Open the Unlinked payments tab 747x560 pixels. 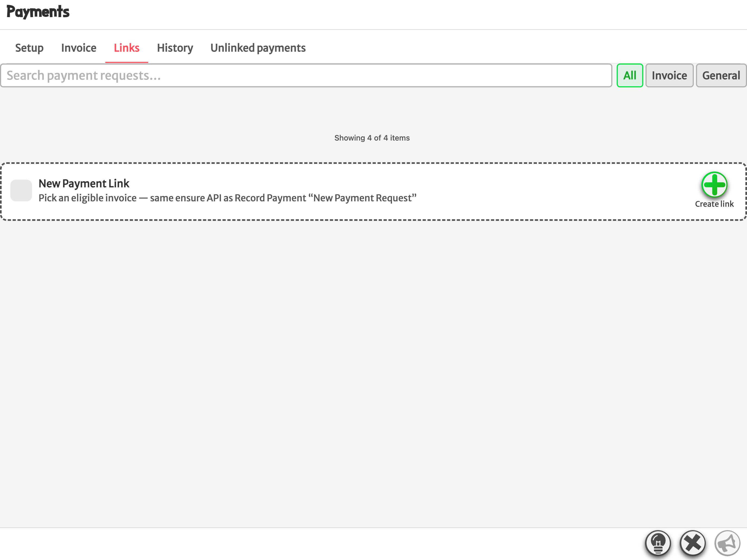pyautogui.click(x=258, y=48)
